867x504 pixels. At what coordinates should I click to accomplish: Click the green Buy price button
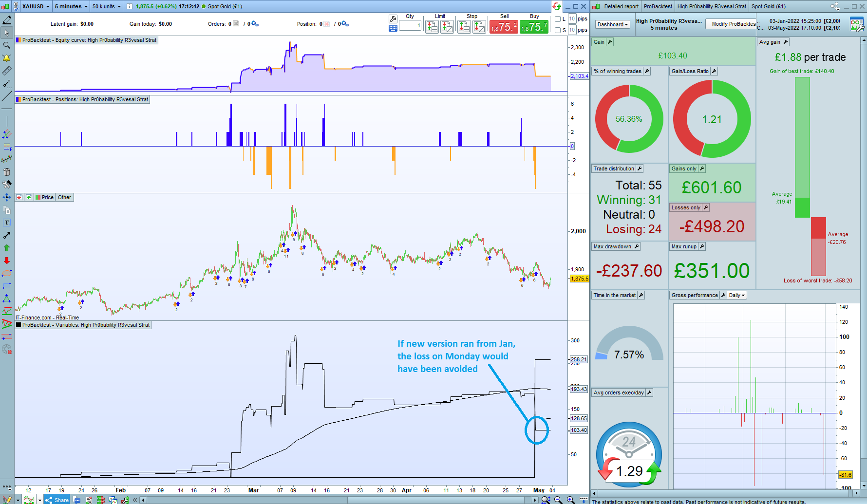click(534, 27)
